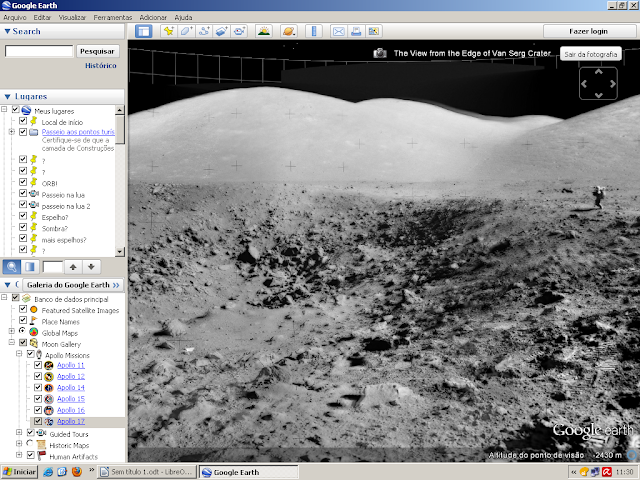Open the Apollo 17 layer link

[x=71, y=421]
